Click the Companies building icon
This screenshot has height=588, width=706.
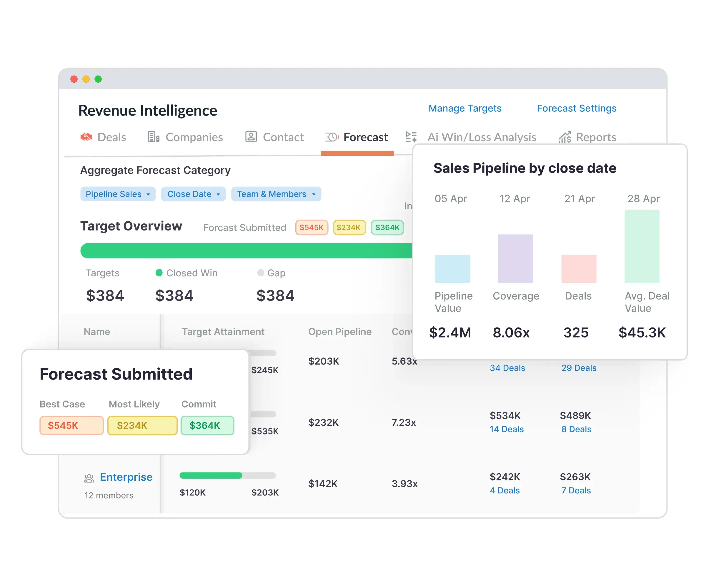[x=154, y=137]
